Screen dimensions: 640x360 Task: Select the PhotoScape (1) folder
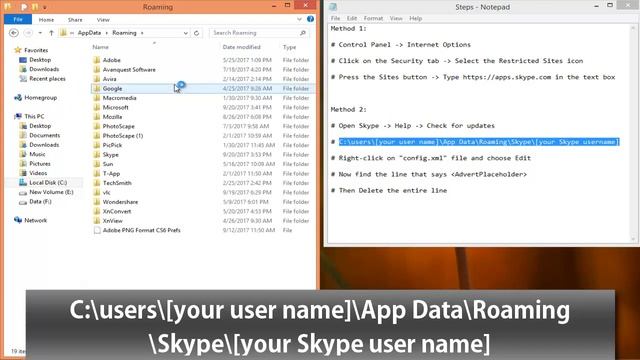[123, 136]
